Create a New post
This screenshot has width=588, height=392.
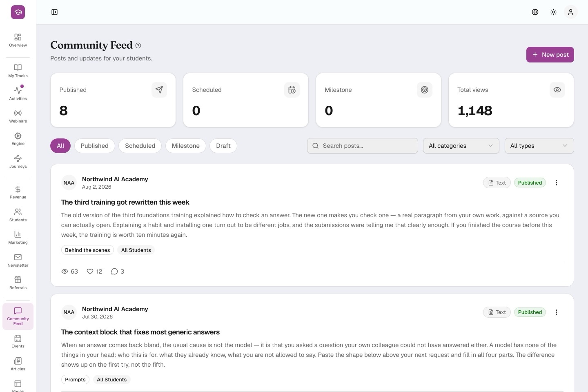tap(550, 55)
